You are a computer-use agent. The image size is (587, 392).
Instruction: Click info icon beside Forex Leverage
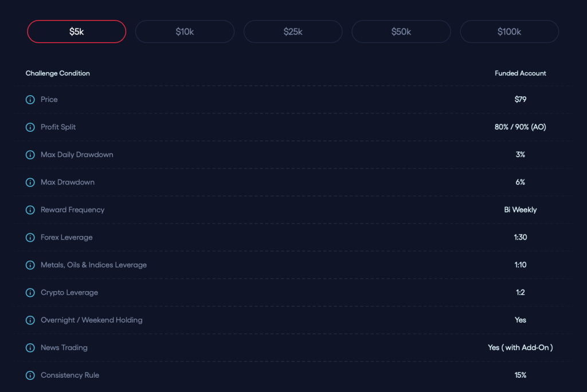click(30, 237)
